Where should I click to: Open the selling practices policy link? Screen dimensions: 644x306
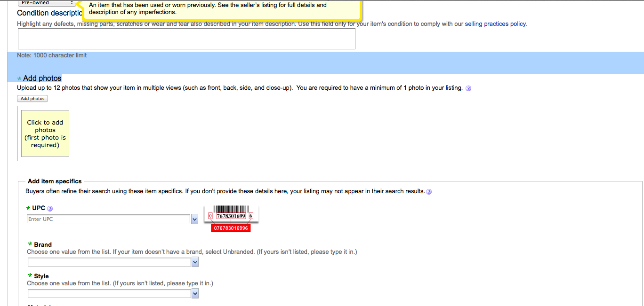[x=495, y=24]
